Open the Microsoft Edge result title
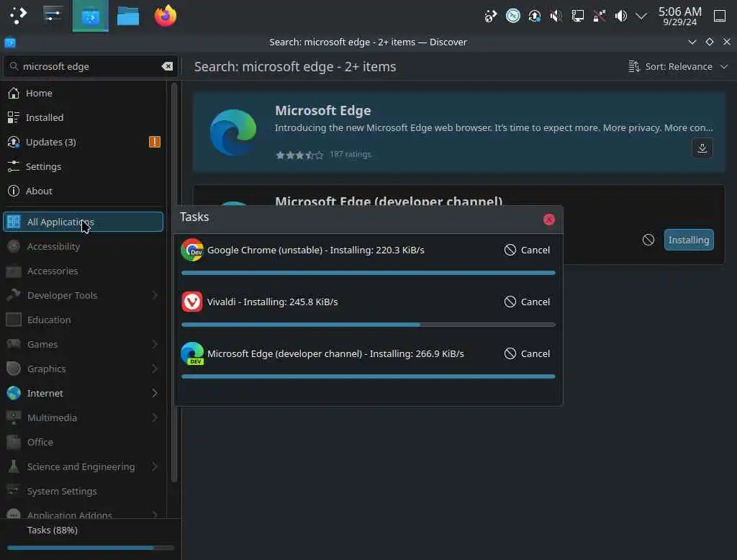This screenshot has width=737, height=560. [323, 111]
